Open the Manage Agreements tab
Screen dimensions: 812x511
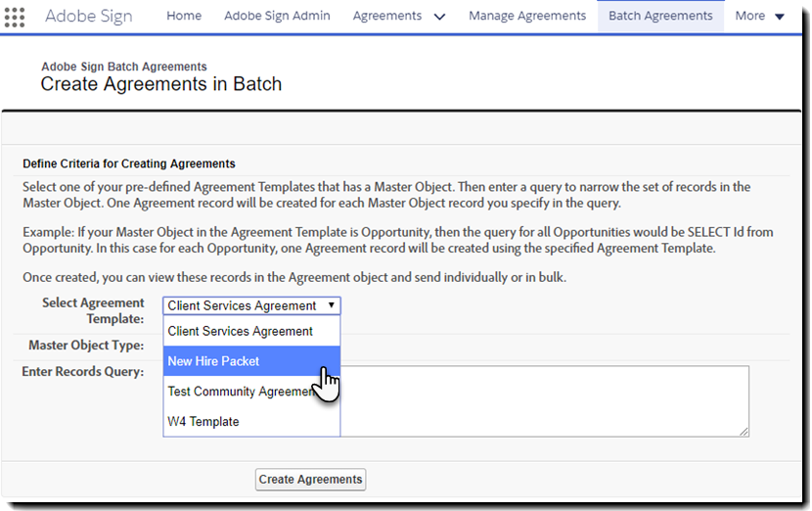(x=527, y=16)
